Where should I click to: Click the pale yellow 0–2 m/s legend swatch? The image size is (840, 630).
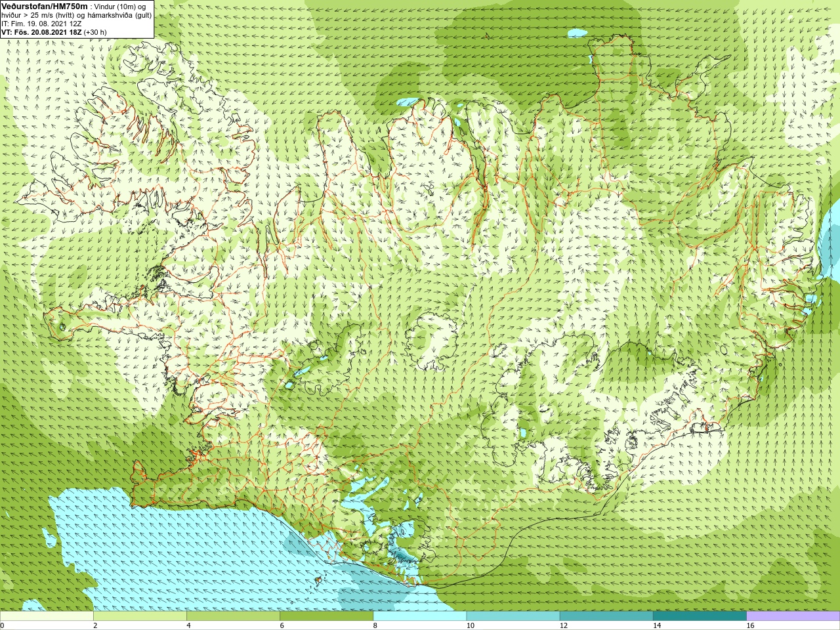click(x=47, y=616)
